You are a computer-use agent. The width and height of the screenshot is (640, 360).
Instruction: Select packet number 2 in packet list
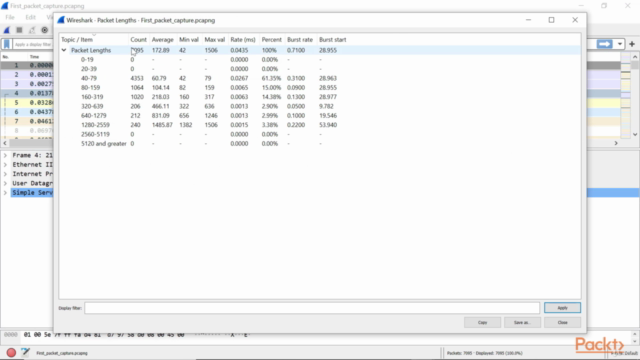coord(27,75)
